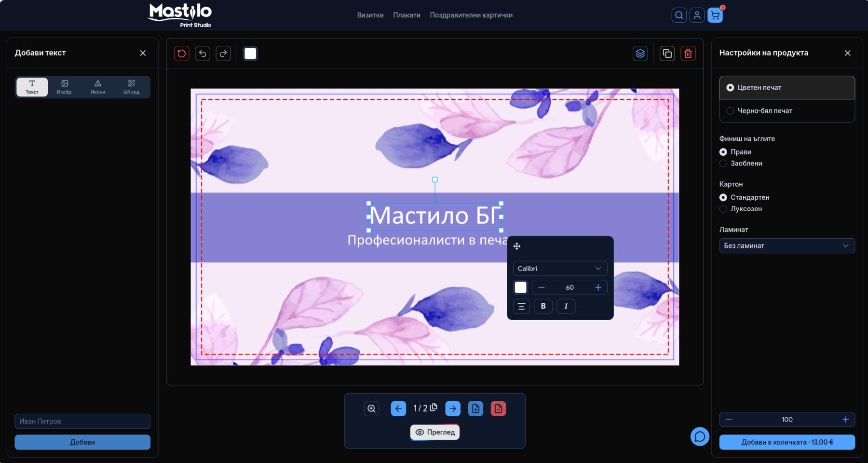Apply bold to selected text

click(543, 306)
